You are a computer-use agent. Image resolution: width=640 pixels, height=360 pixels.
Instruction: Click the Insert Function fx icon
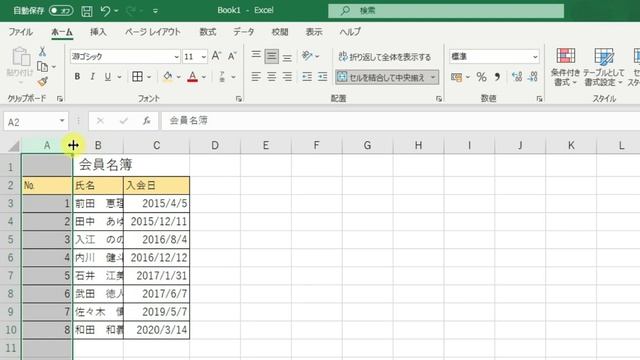147,121
